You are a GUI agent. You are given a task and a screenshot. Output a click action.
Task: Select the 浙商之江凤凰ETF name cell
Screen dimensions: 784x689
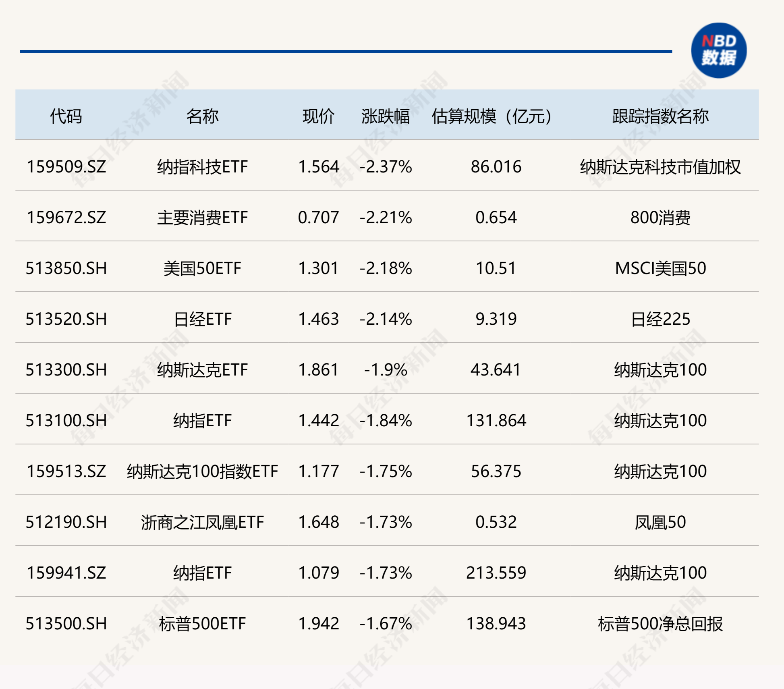point(202,522)
